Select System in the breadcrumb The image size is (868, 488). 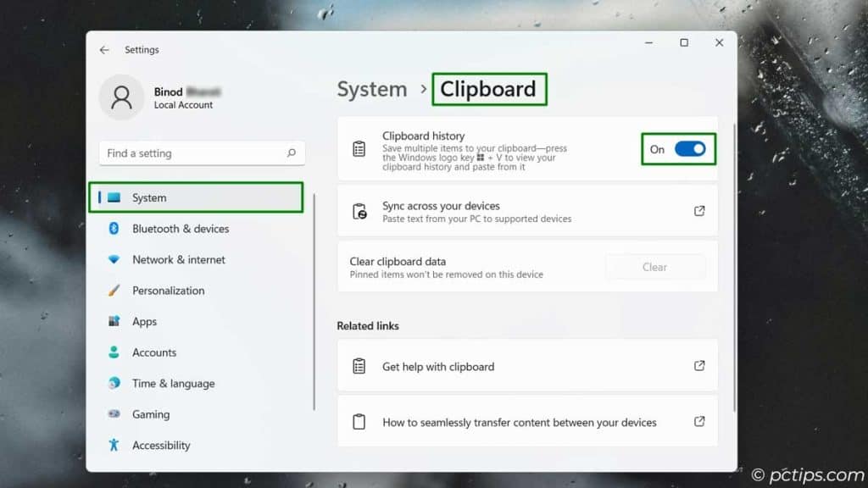click(x=371, y=88)
